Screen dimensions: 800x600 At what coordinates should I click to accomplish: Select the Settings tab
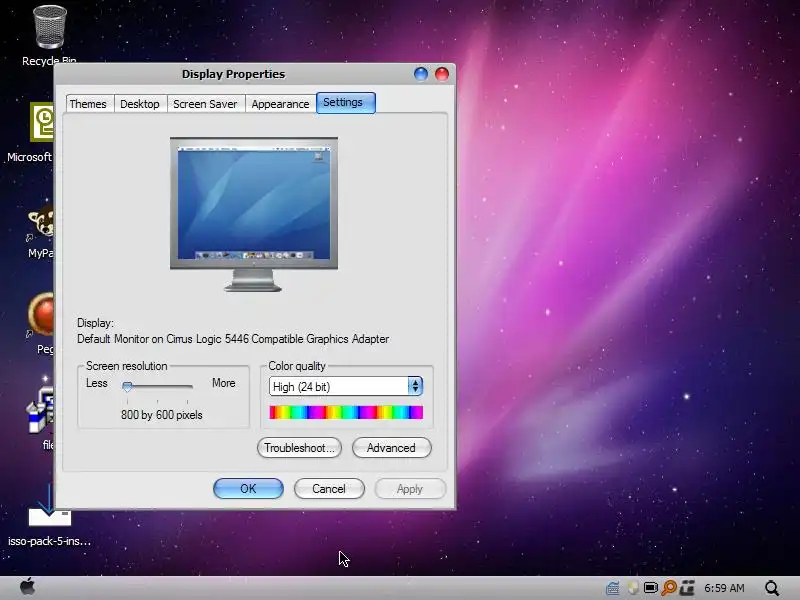(346, 103)
